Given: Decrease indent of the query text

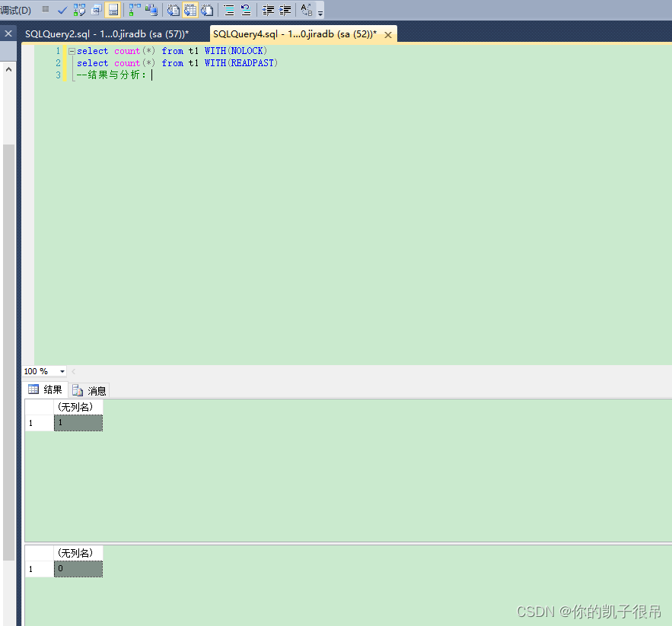Looking at the screenshot, I should (266, 10).
